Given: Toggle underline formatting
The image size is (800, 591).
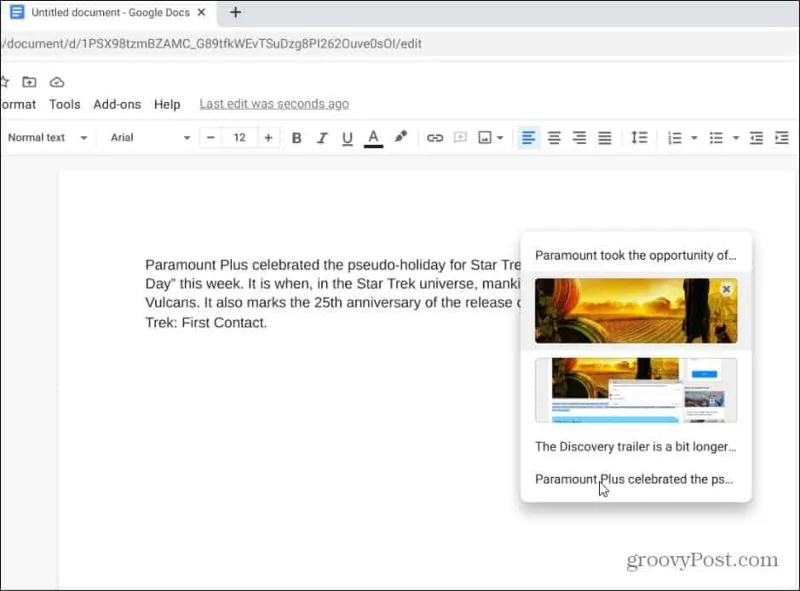Looking at the screenshot, I should point(347,138).
